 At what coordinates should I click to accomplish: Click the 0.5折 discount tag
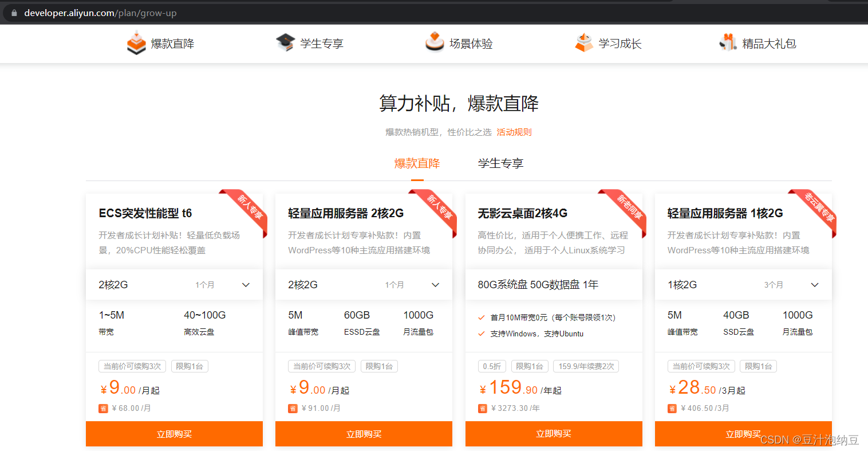[x=492, y=366]
